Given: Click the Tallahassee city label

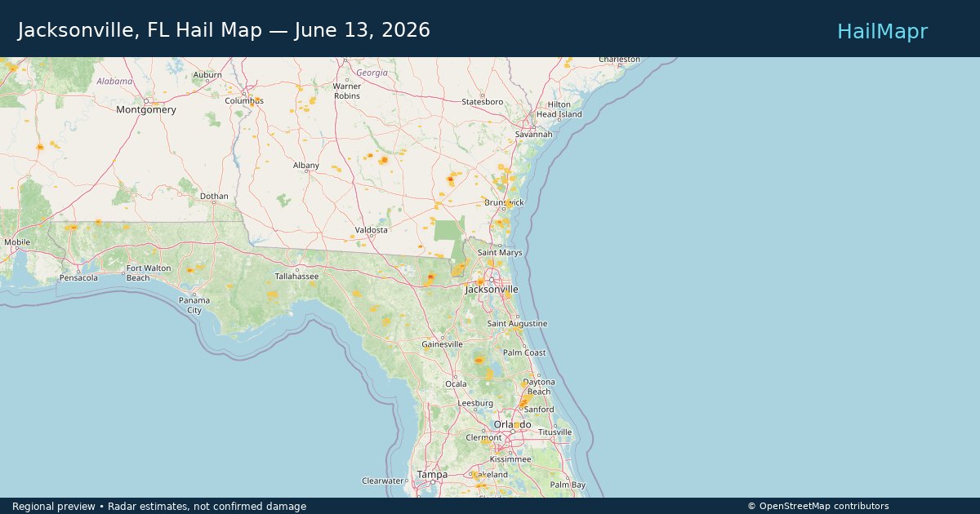Looking at the screenshot, I should click(x=296, y=277).
